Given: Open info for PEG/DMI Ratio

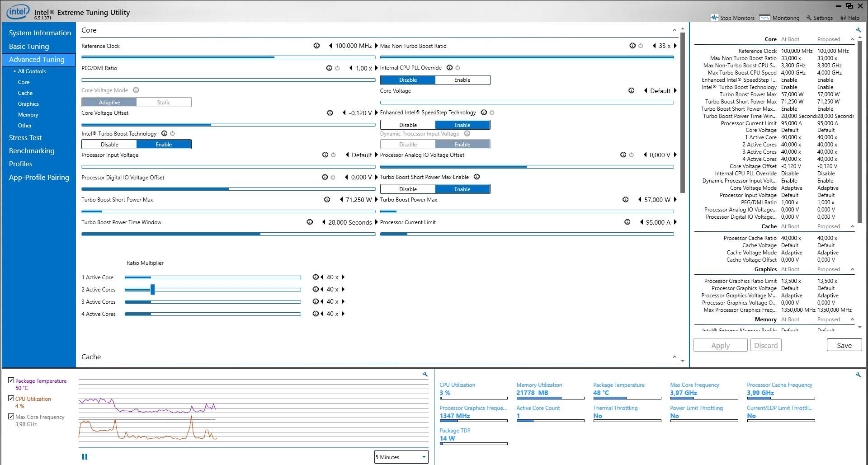Looking at the screenshot, I should tap(329, 68).
